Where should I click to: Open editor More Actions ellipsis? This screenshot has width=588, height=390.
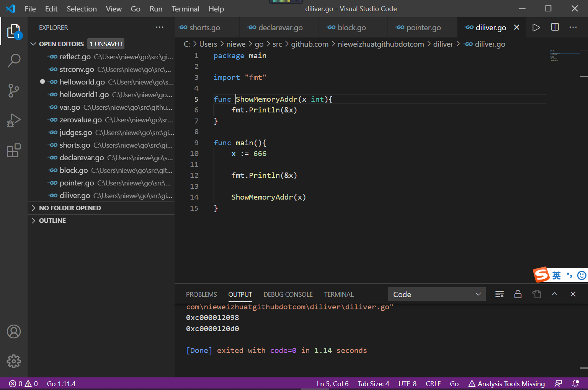click(573, 27)
